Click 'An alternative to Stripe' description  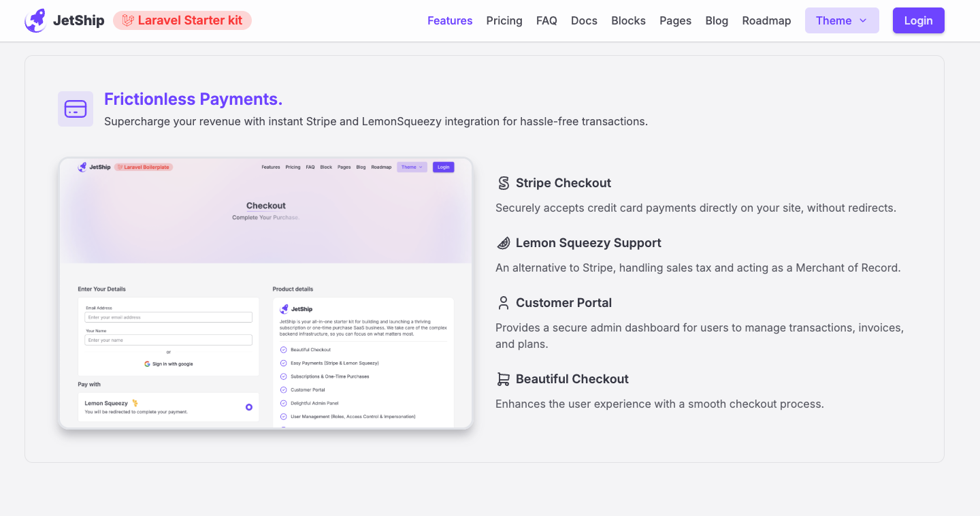[698, 268]
